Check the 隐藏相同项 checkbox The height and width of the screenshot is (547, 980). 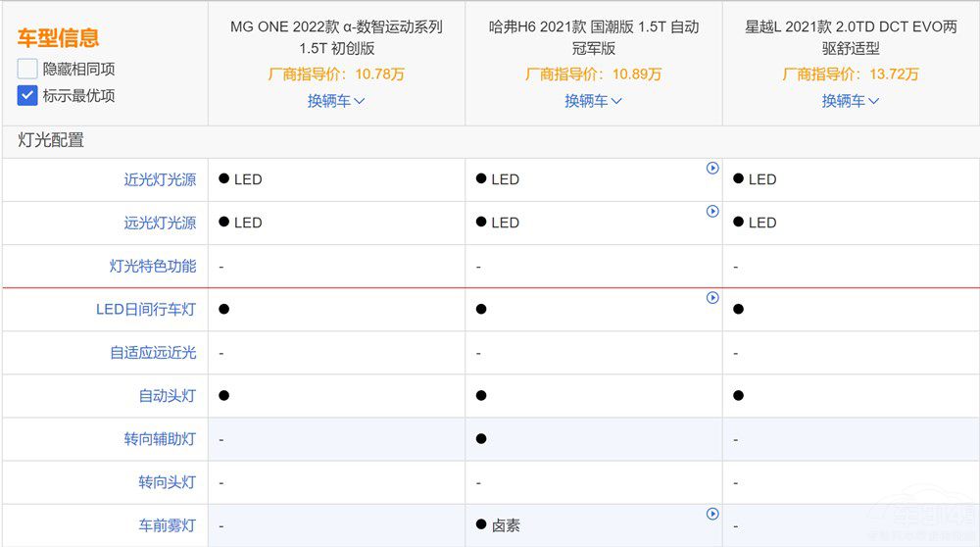[x=27, y=70]
